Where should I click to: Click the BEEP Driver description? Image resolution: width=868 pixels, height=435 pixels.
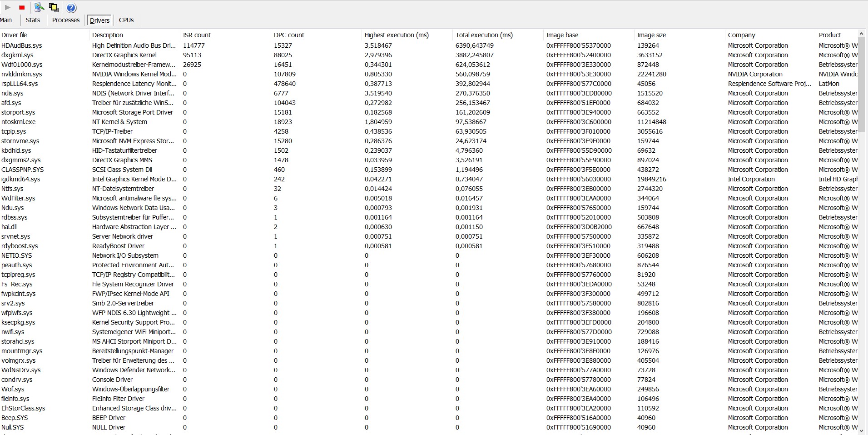[x=109, y=418]
